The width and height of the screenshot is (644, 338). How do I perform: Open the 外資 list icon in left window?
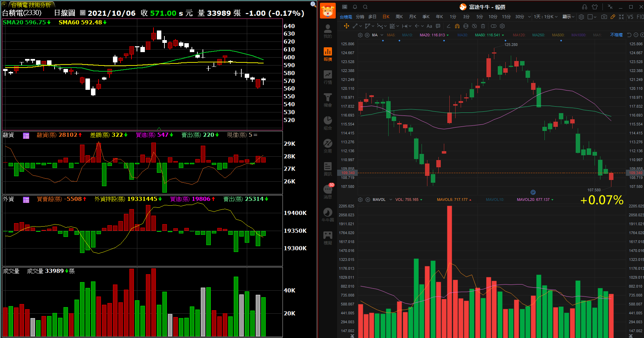click(26, 200)
